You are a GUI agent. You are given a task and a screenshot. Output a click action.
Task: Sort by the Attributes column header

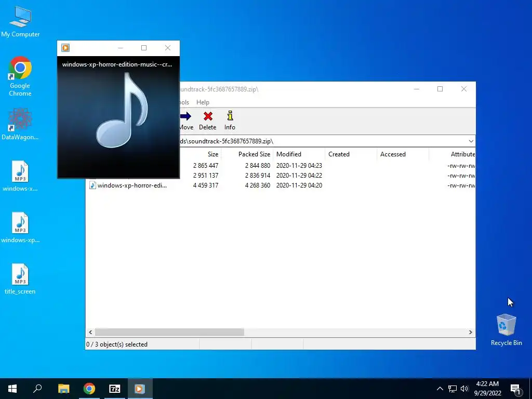[462, 154]
